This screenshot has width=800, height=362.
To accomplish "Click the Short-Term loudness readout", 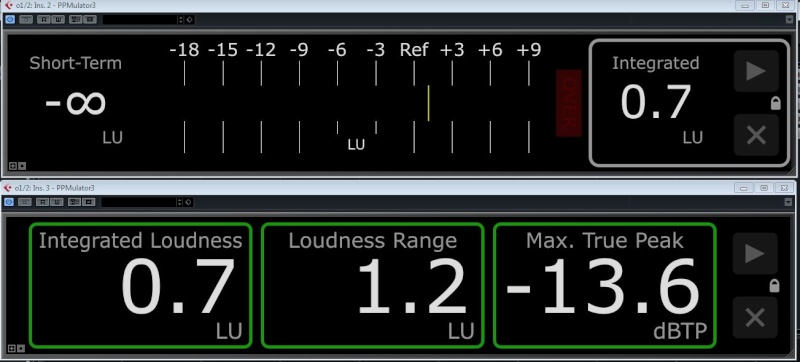I will tap(76, 101).
